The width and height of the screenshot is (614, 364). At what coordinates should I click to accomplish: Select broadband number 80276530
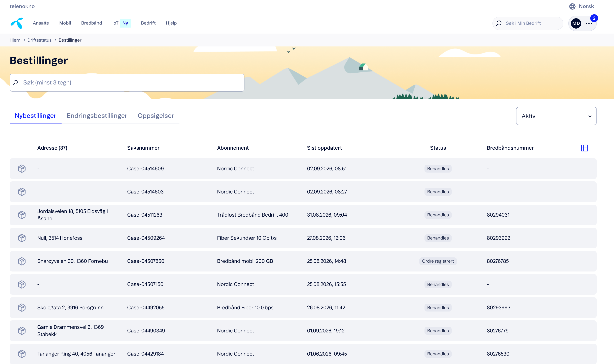(x=498, y=354)
